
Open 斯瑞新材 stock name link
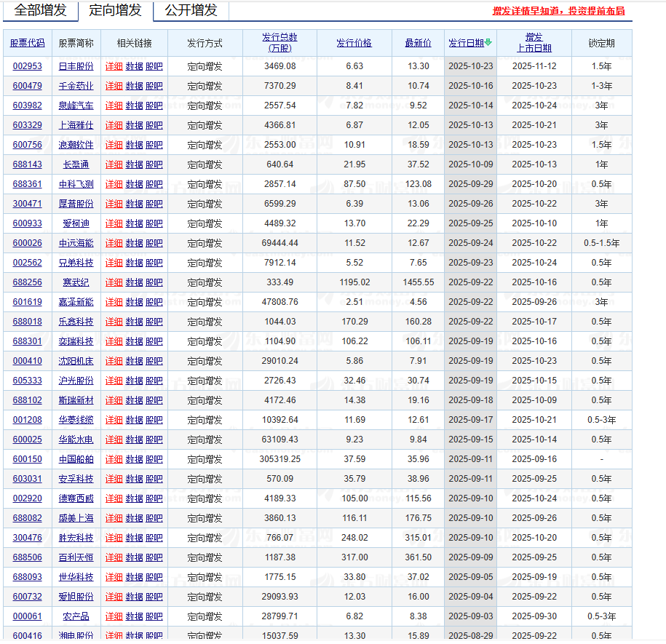pyautogui.click(x=76, y=400)
